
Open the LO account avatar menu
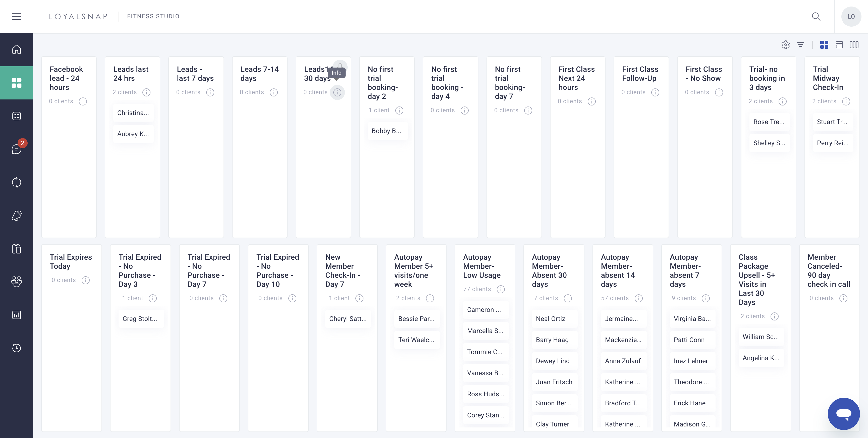click(x=851, y=16)
